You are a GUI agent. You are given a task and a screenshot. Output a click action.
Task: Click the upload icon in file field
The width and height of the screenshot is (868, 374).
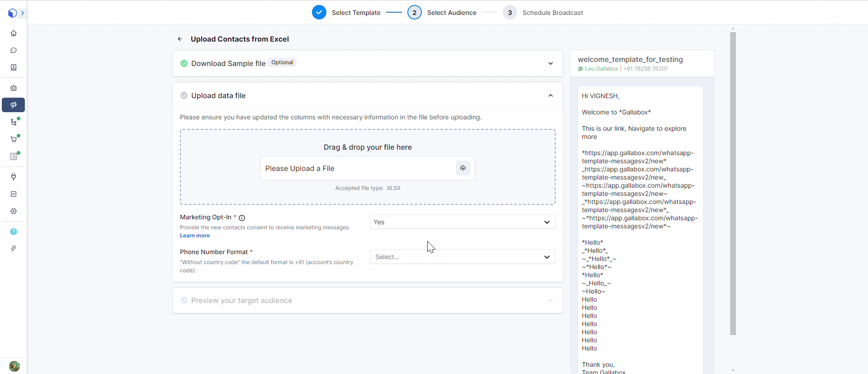click(x=462, y=168)
